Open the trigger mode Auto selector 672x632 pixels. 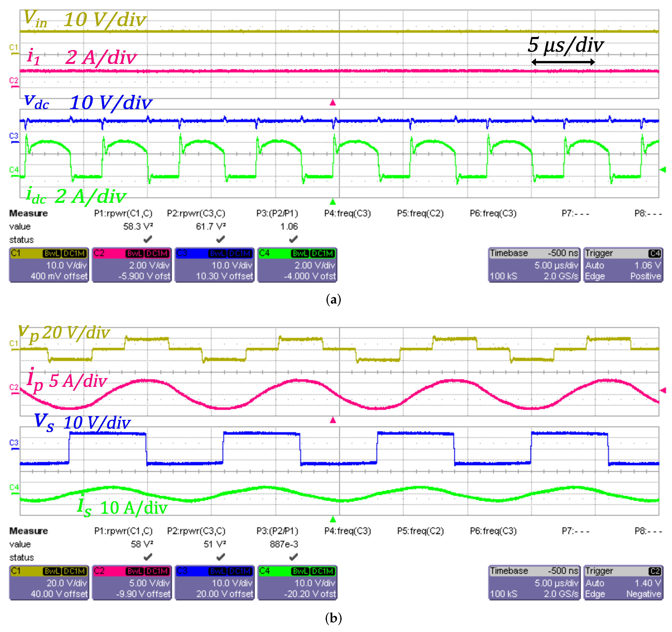[x=595, y=266]
